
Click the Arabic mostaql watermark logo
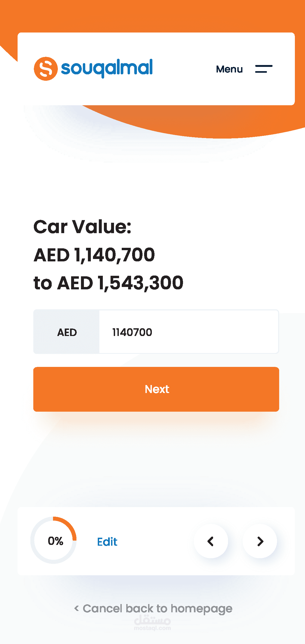[x=152, y=619]
